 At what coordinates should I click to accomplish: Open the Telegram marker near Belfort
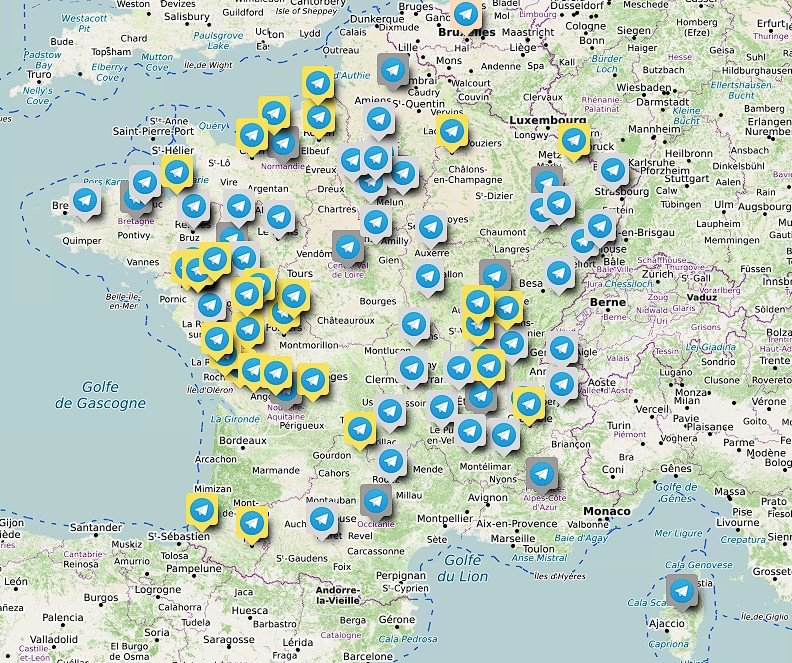[x=559, y=275]
